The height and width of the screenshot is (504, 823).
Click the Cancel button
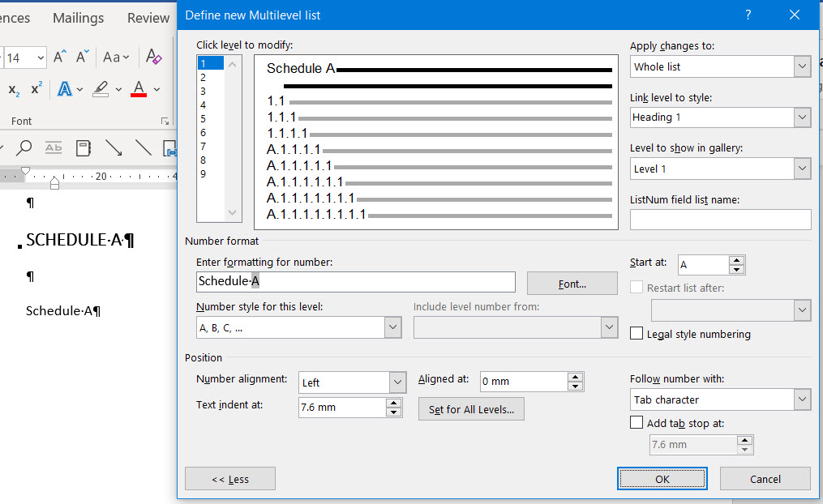coord(765,479)
